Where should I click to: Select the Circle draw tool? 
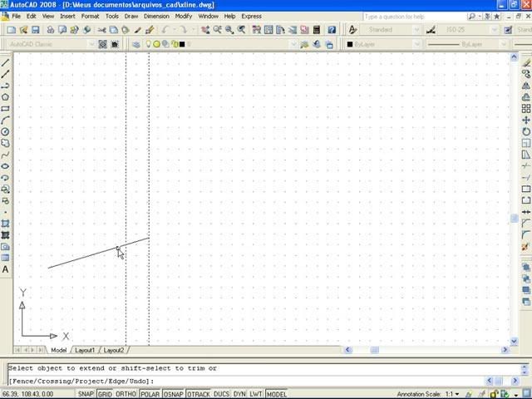click(x=5, y=131)
